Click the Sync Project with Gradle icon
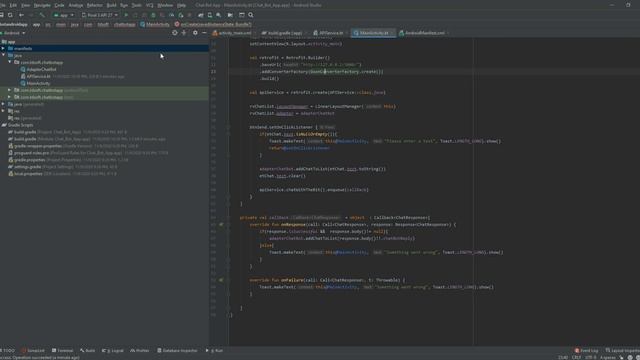The image size is (640, 360). pyautogui.click(x=200, y=15)
